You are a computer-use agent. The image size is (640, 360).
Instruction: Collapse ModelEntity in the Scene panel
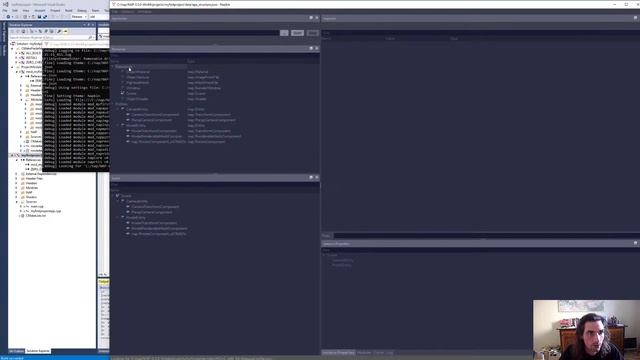click(118, 218)
